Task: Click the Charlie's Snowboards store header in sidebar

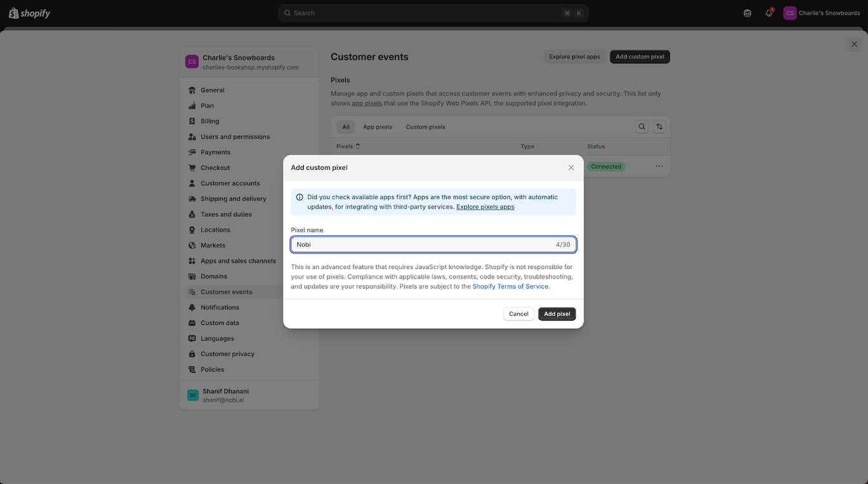Action: coord(249,62)
